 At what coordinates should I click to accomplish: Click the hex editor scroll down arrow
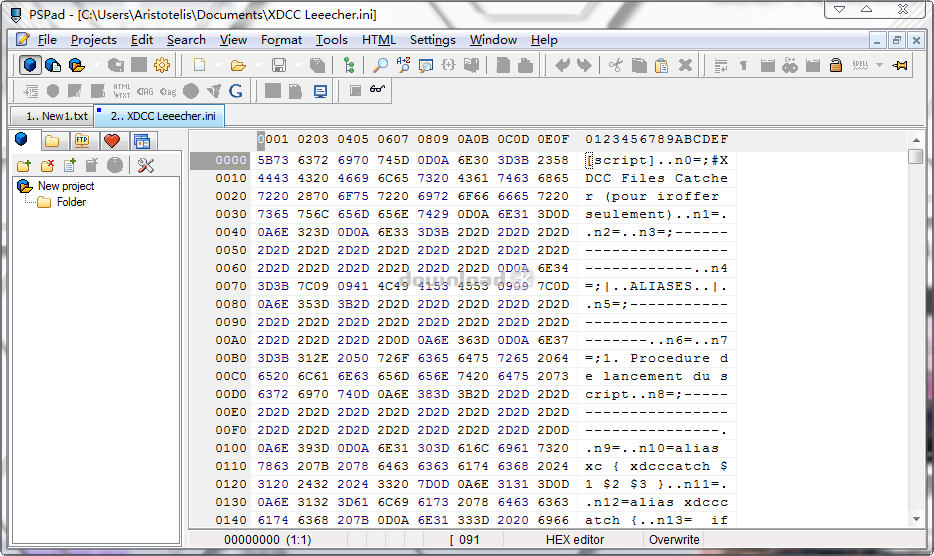coord(916,519)
